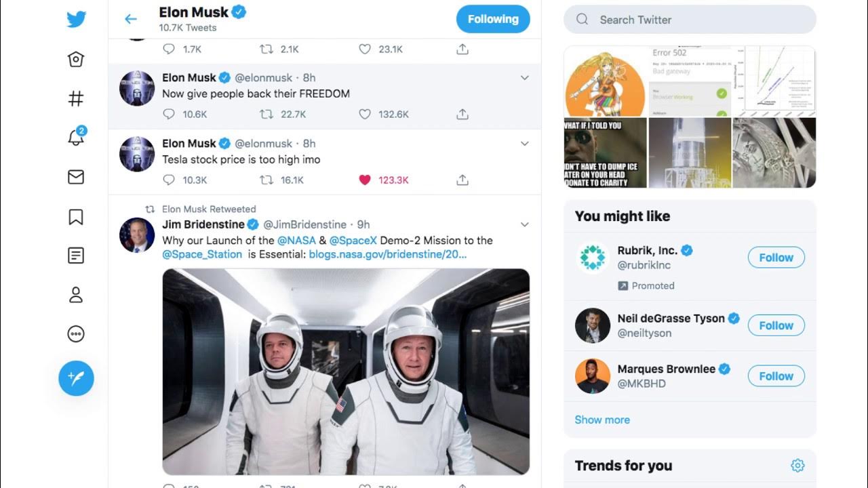The width and height of the screenshot is (868, 488).
Task: Open Lists from the sidebar
Action: coord(76,256)
